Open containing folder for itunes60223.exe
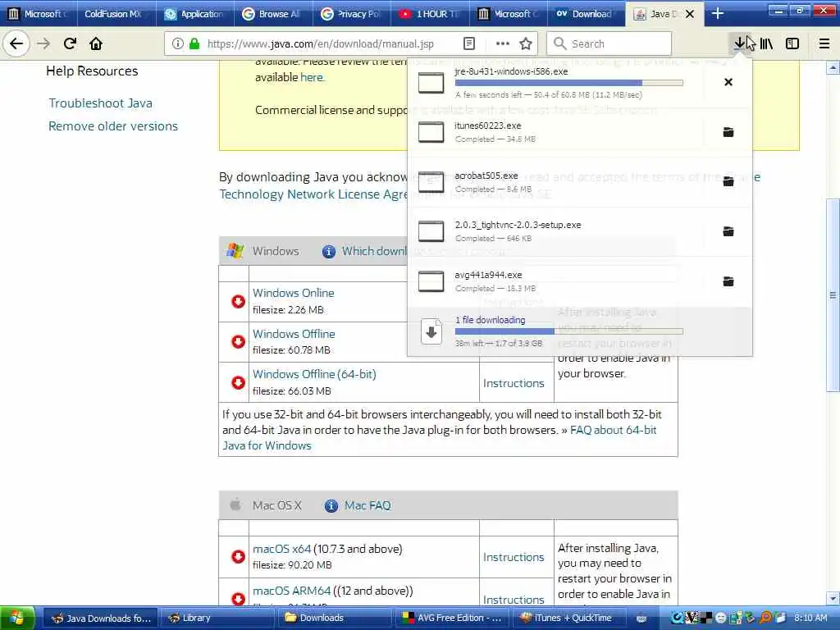The image size is (840, 630). (728, 132)
